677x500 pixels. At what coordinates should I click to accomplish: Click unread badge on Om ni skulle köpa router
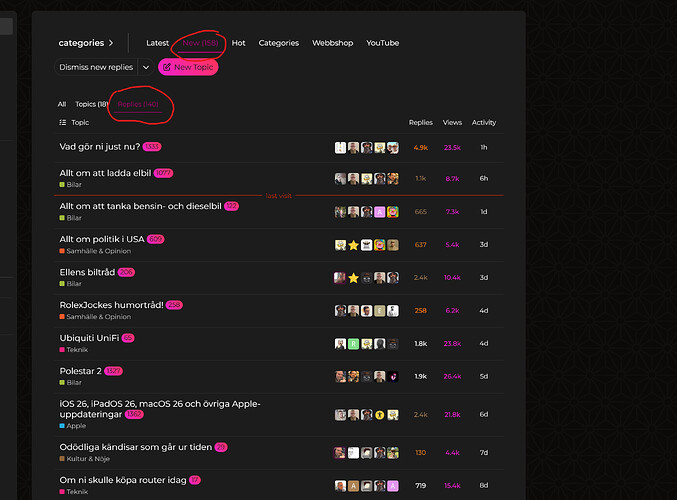tap(195, 480)
